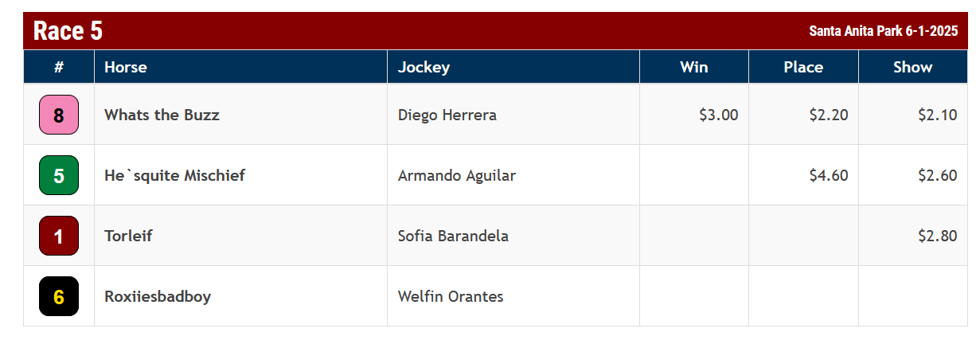Click the $3.00 win payout
980x340 pixels.
click(x=718, y=115)
